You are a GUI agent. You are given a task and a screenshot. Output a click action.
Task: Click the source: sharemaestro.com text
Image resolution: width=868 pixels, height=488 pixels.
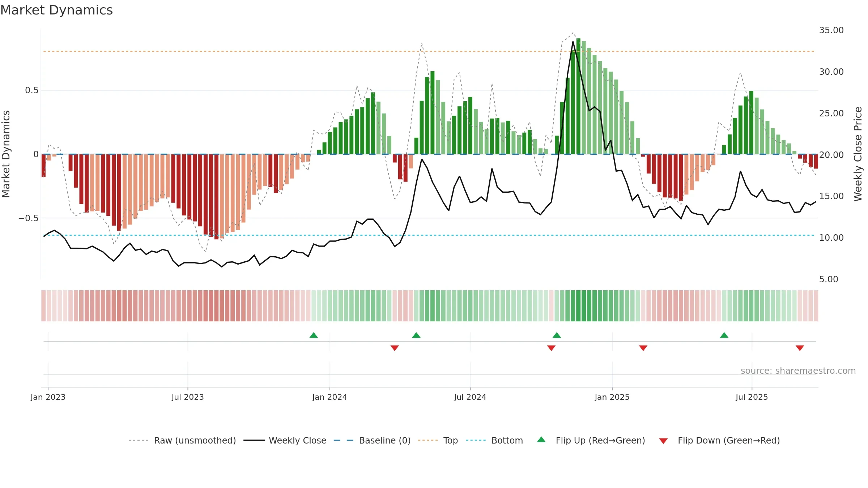pyautogui.click(x=798, y=371)
